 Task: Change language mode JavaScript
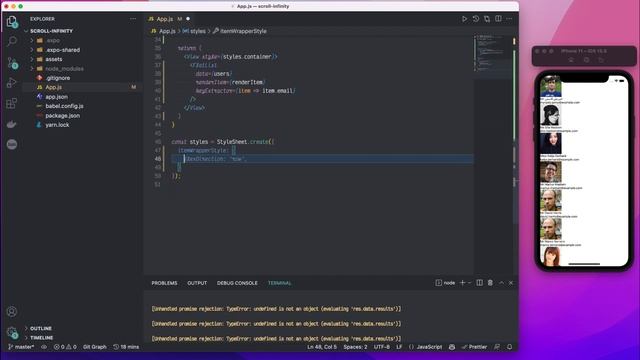(429, 347)
